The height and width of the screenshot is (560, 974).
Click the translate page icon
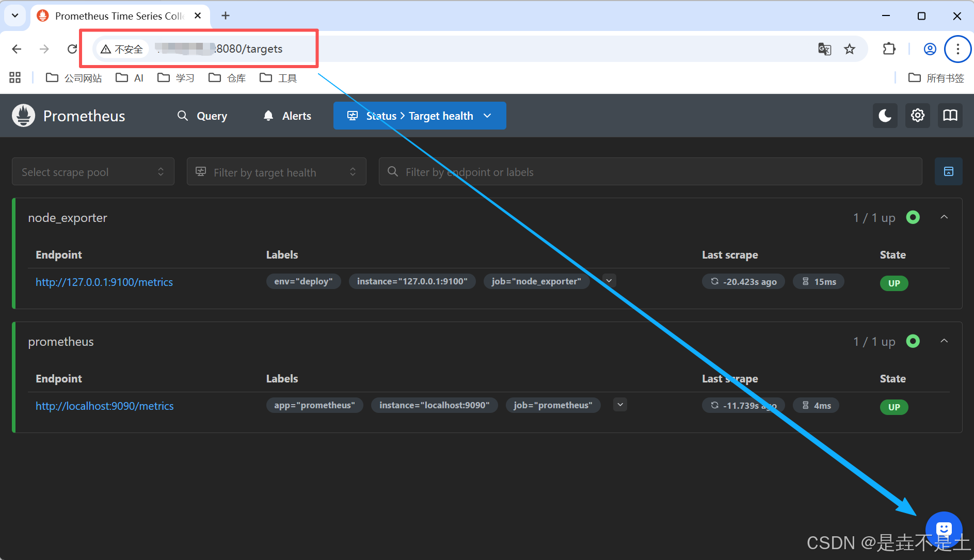(824, 49)
